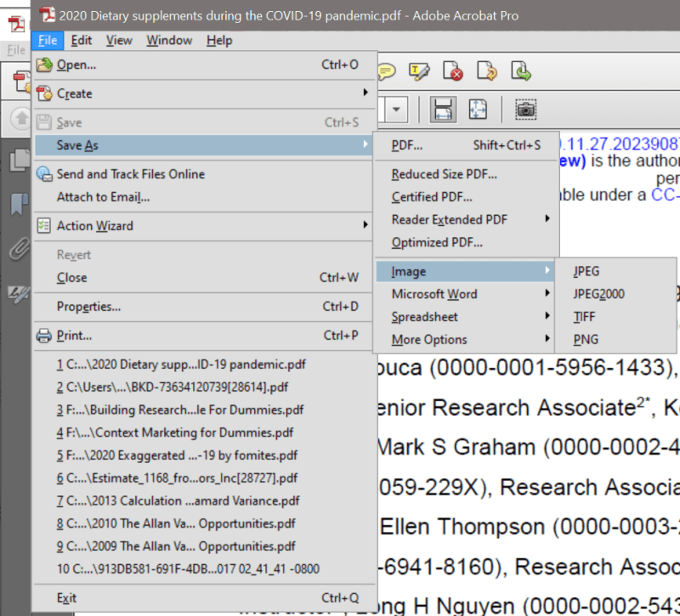Viewport: 680px width, 616px height.
Task: Open the File menu
Action: [x=48, y=41]
